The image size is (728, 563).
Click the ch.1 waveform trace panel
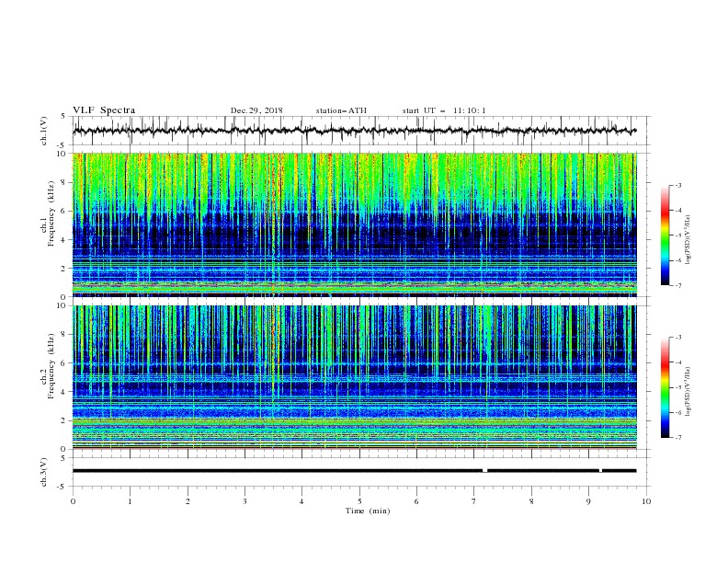(x=360, y=131)
